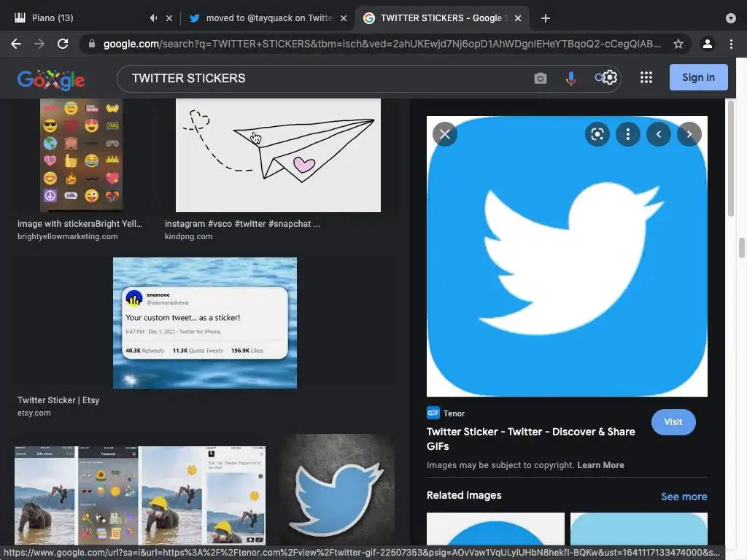Mute the Piano tab audio icon
Image resolution: width=747 pixels, height=560 pixels.
153,17
